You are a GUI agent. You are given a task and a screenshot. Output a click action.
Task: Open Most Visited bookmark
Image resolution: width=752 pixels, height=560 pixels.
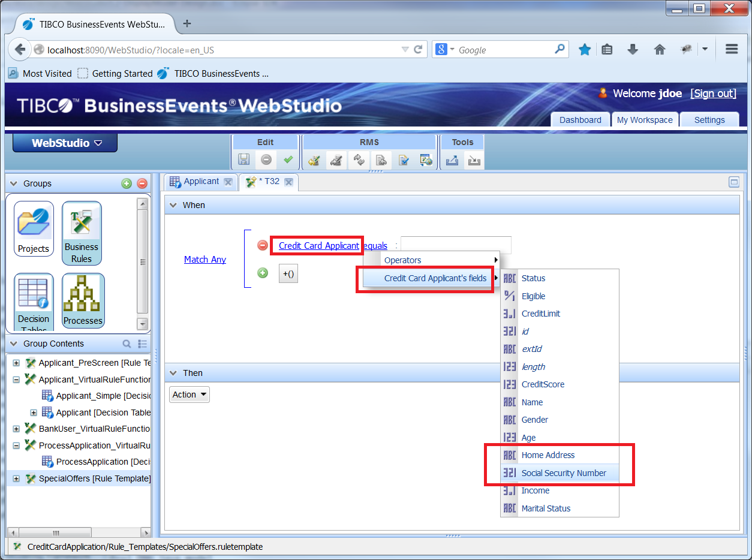coord(40,74)
